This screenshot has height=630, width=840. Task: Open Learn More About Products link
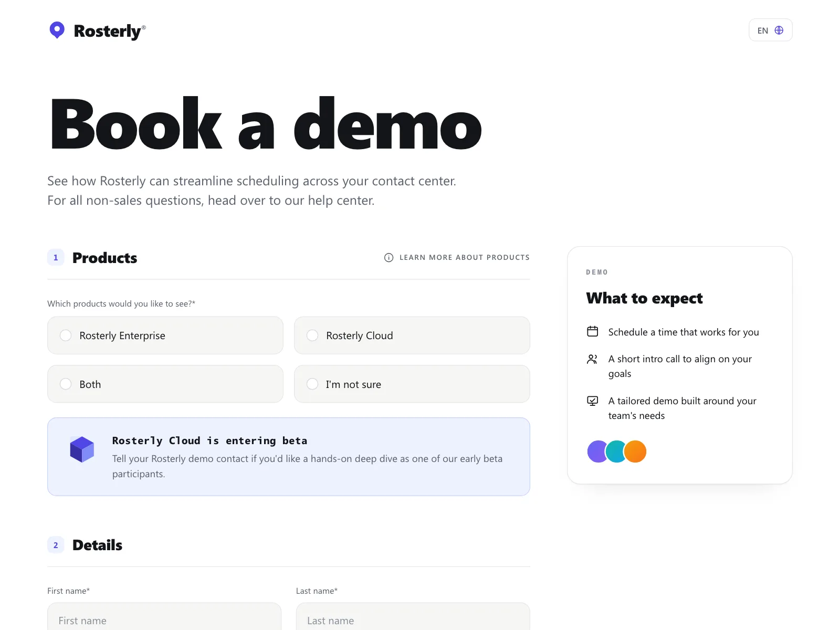coord(457,257)
